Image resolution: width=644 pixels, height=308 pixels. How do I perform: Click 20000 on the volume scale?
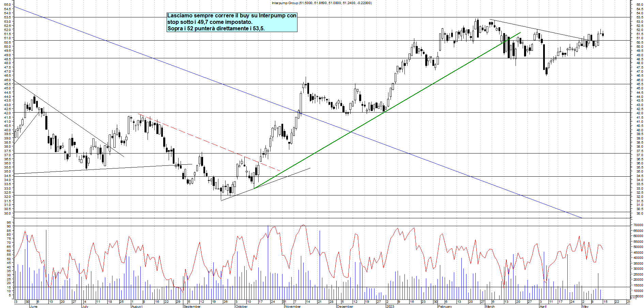point(638,280)
